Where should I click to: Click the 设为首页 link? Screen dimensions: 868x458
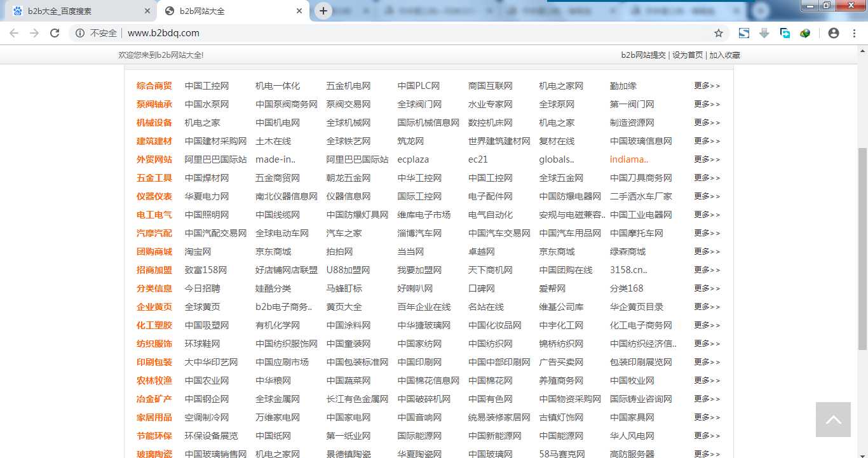688,55
